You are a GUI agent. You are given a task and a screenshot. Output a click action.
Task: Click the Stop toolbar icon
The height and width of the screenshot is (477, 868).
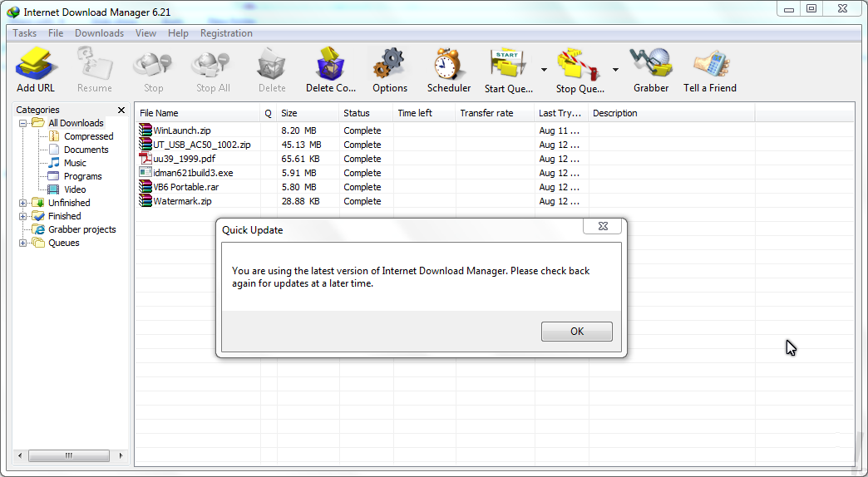pyautogui.click(x=153, y=65)
